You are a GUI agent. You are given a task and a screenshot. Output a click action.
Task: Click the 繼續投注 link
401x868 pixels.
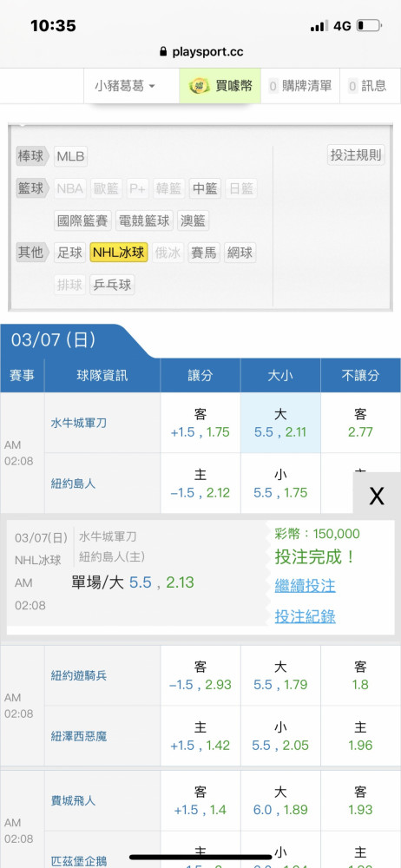(x=306, y=586)
